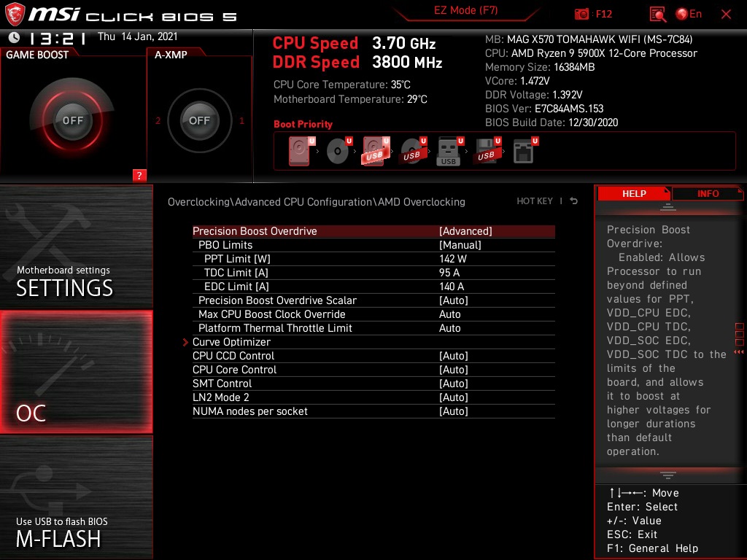747x560 pixels.
Task: Click the DDR Speed 3800 MHz readout
Action: click(357, 63)
